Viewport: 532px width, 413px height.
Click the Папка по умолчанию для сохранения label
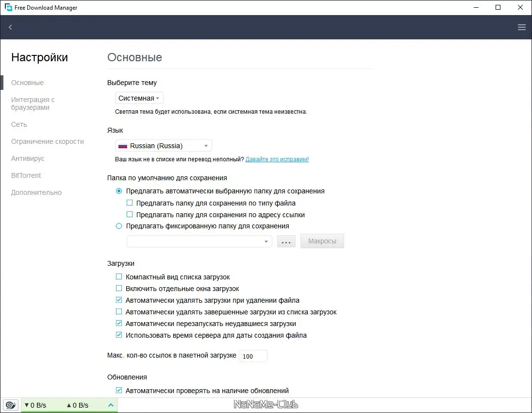167,178
